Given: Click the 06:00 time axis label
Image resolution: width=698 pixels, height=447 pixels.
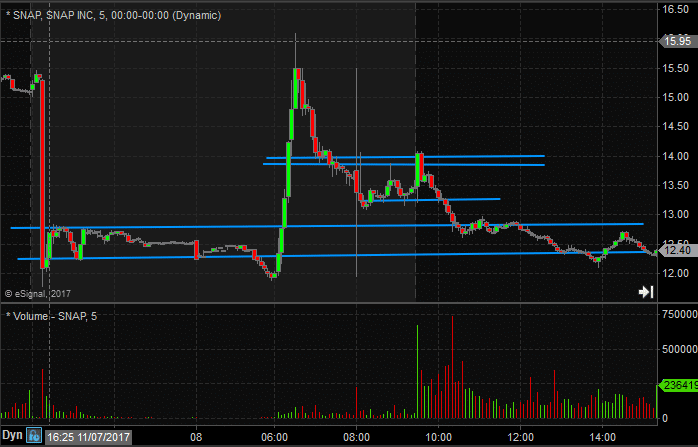Looking at the screenshot, I should click(x=275, y=437).
